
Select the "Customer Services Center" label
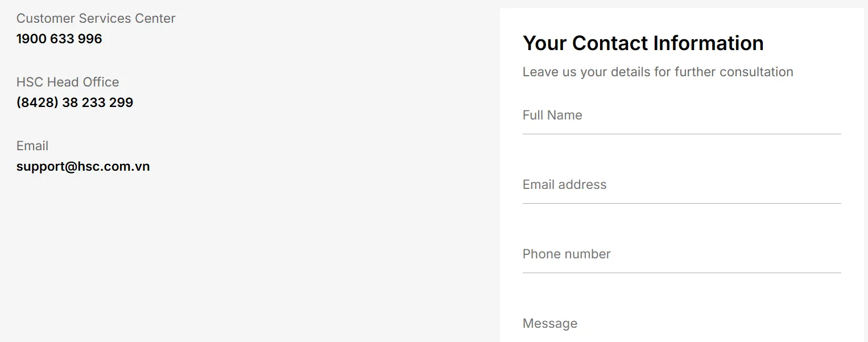click(x=96, y=18)
